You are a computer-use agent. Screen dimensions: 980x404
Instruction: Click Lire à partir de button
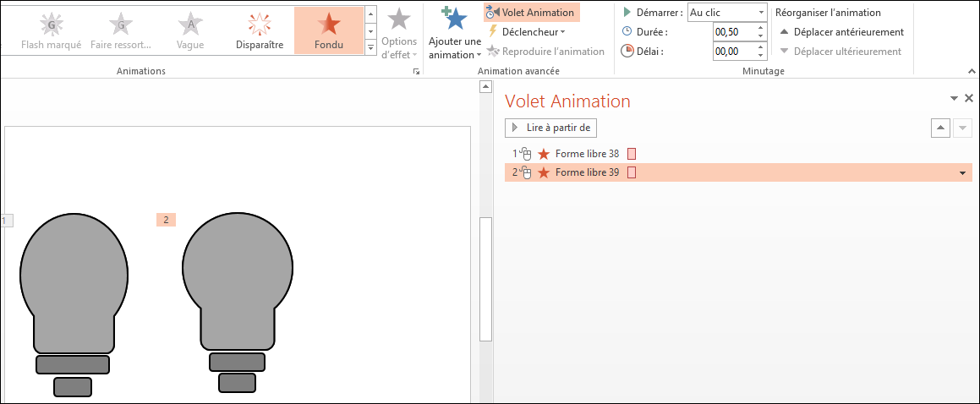551,128
